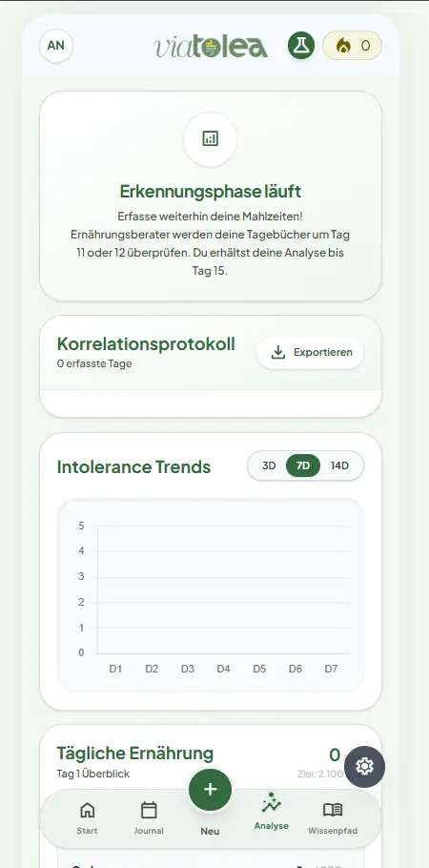Click the Erkennungsphase läuft heading
The width and height of the screenshot is (429, 868).
(211, 192)
